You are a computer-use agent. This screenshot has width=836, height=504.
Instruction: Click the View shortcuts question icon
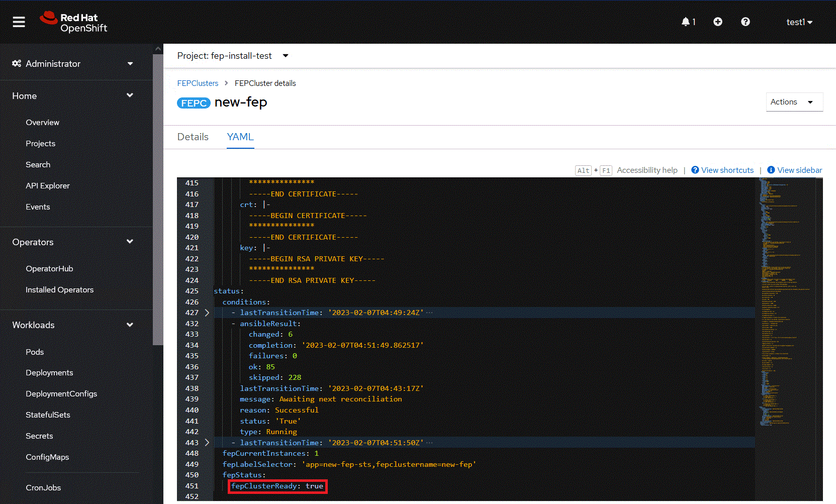pyautogui.click(x=695, y=170)
